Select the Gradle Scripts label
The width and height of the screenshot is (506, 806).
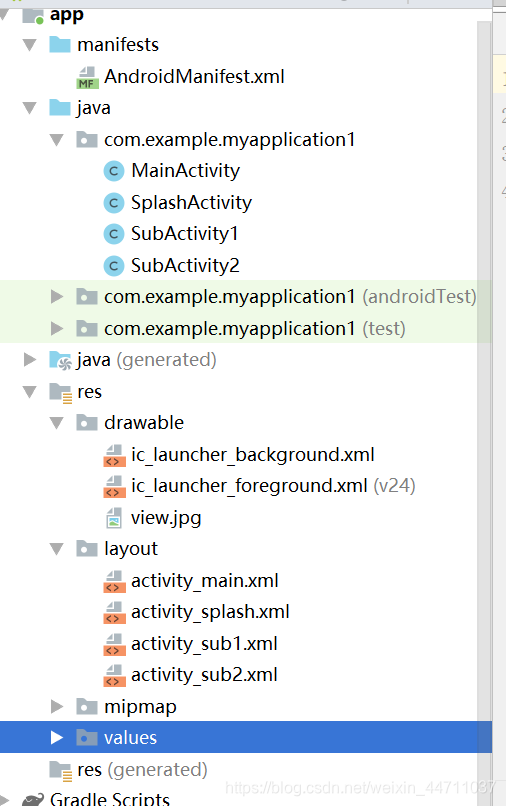[110, 798]
